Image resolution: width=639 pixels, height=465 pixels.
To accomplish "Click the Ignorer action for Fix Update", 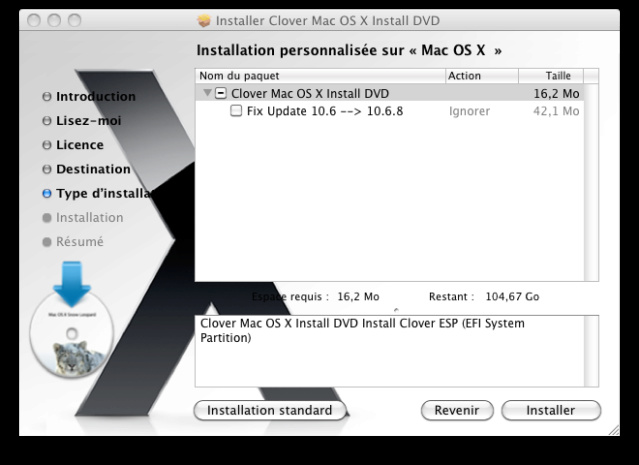I will click(x=469, y=111).
